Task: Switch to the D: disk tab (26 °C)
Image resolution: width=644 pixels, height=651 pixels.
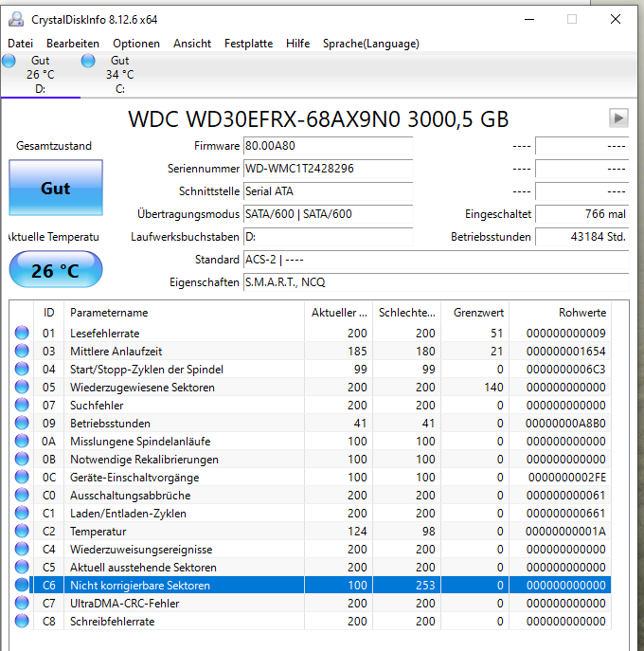Action: (40, 75)
